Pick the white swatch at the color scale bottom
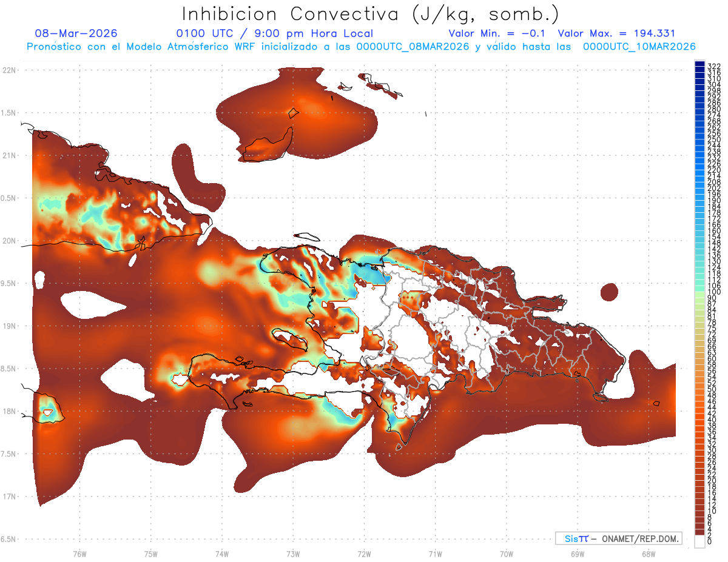The height and width of the screenshot is (562, 728). [699, 541]
